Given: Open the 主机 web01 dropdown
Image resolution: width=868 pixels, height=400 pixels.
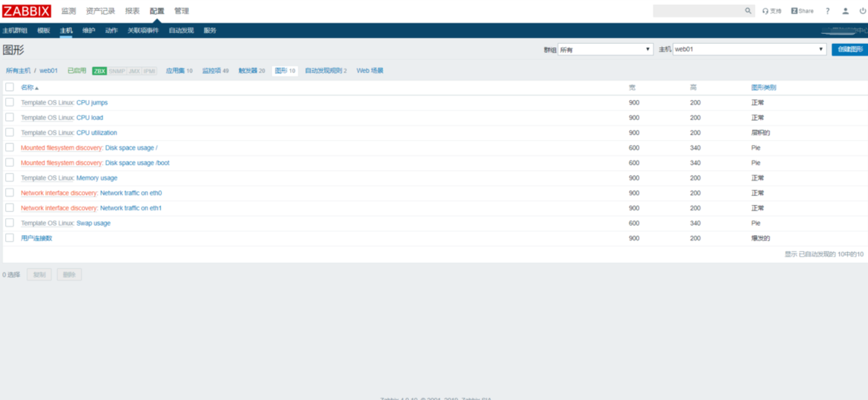Looking at the screenshot, I should [x=749, y=50].
